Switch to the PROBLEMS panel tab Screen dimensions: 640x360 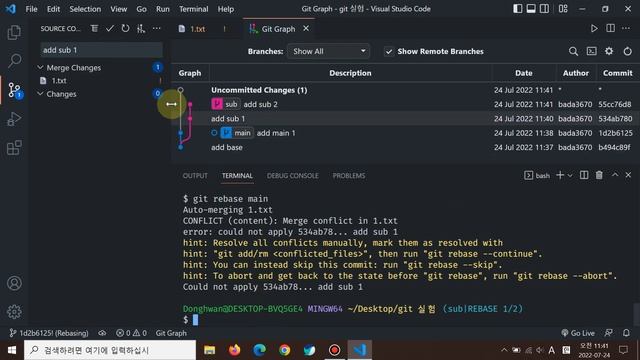tap(349, 176)
